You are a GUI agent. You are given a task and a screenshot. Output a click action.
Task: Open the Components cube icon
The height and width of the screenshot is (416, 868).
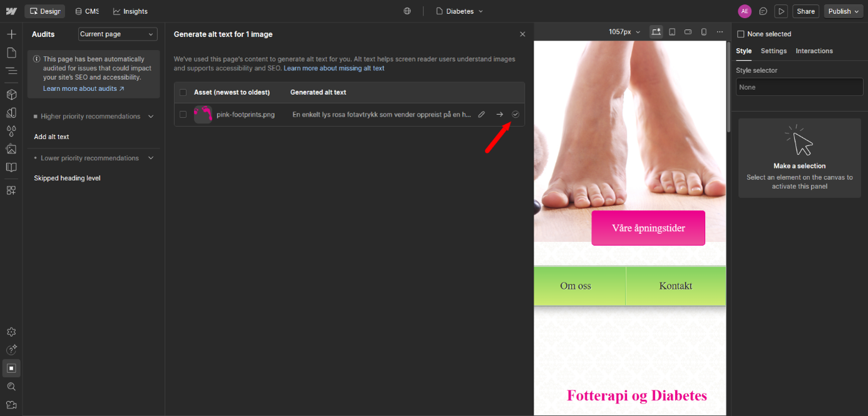[11, 95]
